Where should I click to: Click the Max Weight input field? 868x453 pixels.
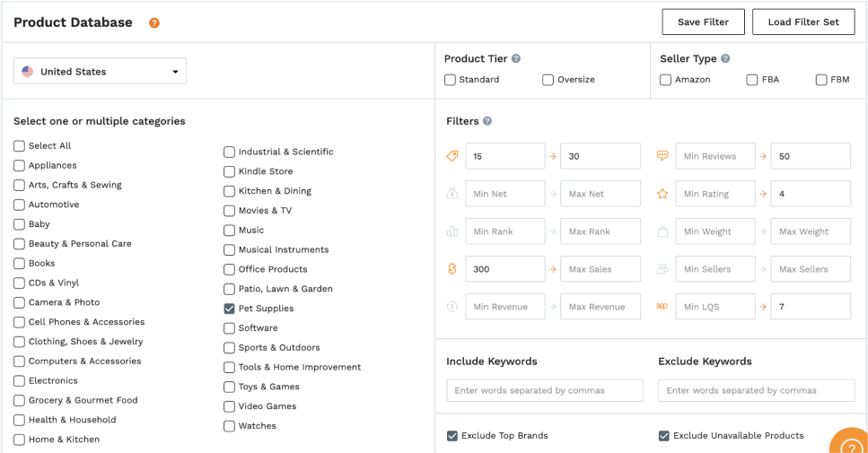(811, 231)
